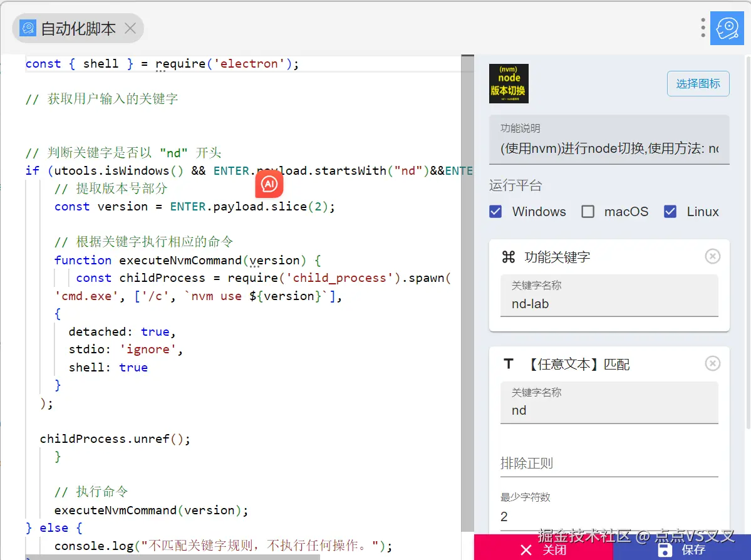
Task: Click the code editor horizontal scrollbar
Action: (x=172, y=557)
